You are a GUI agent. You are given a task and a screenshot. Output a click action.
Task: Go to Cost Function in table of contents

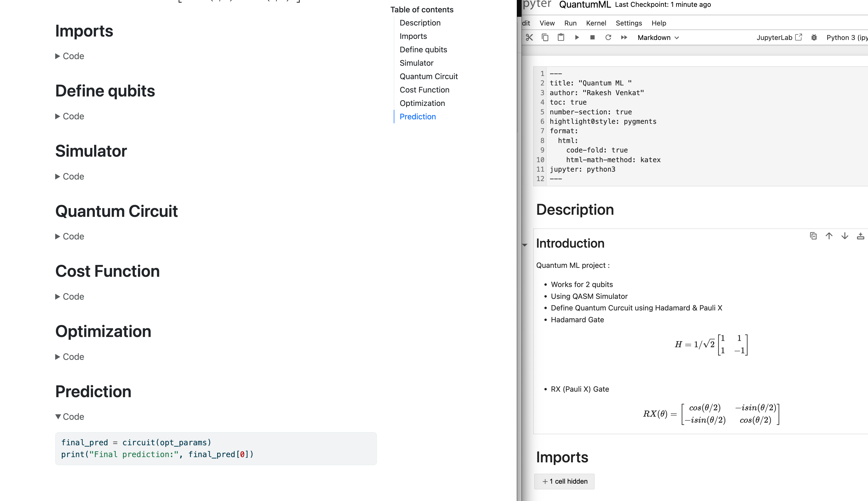tap(424, 90)
